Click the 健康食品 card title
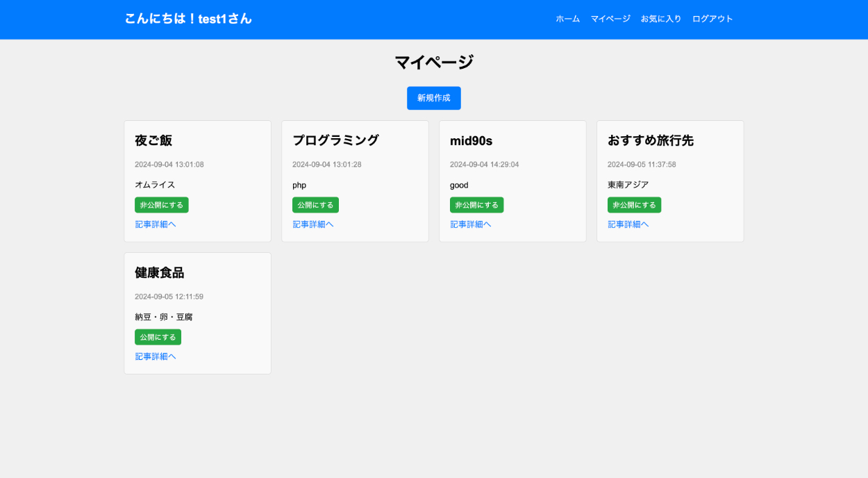868x478 pixels. pos(159,272)
